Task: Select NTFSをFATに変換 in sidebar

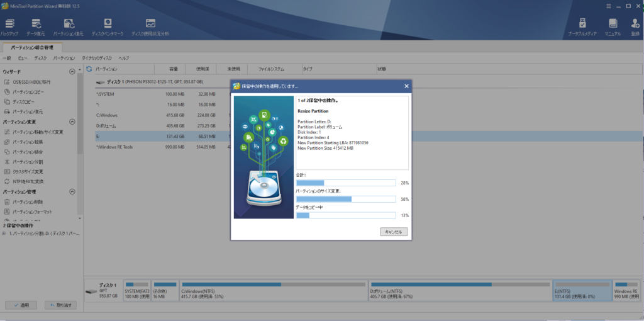Action: [24, 181]
